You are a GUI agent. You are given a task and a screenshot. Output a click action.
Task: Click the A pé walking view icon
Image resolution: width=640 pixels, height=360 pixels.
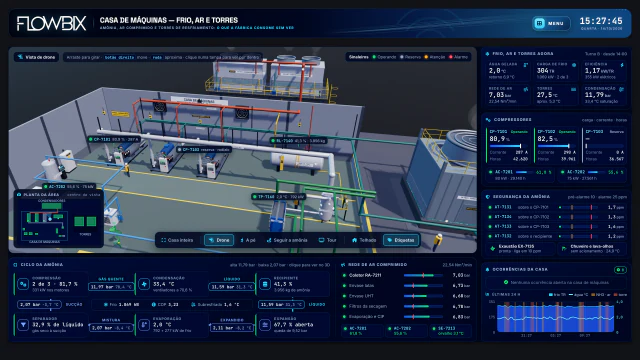242,240
